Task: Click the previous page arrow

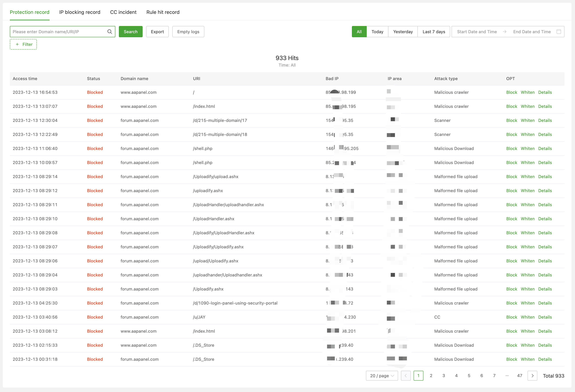Action: click(405, 376)
